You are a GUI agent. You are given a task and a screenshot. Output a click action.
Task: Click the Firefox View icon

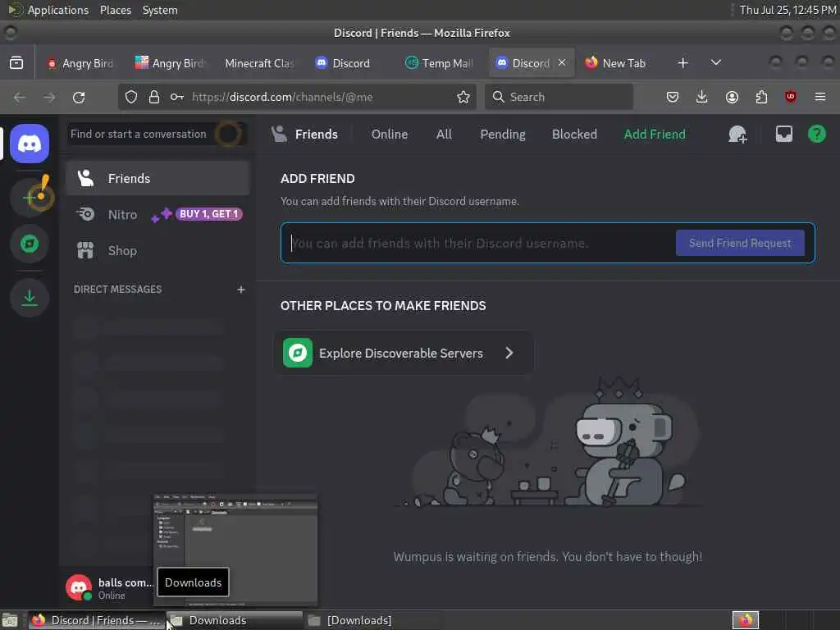pyautogui.click(x=16, y=63)
